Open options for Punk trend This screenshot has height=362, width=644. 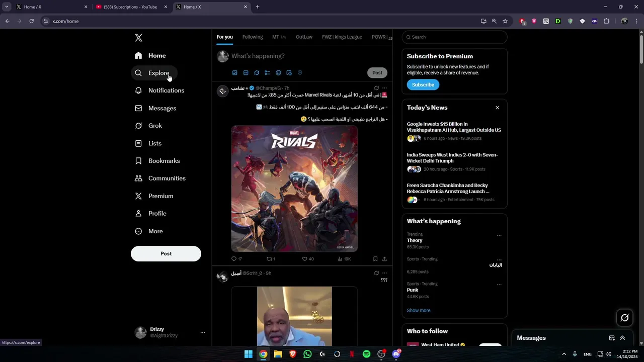pos(499,284)
